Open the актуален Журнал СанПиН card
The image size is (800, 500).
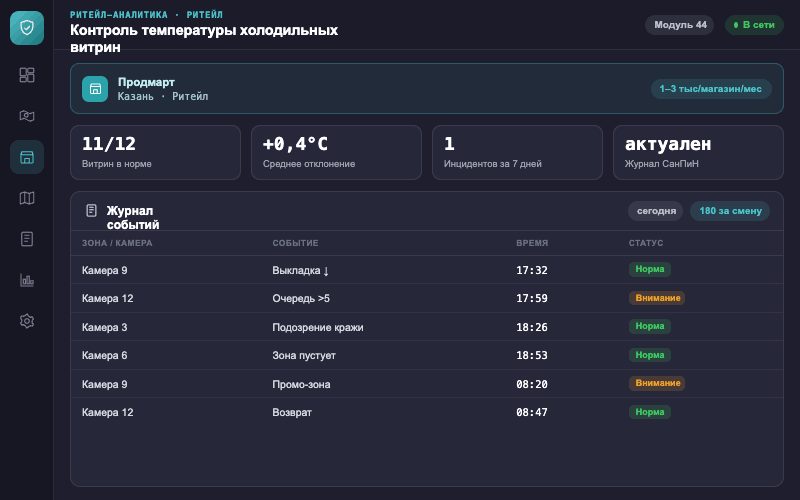point(698,152)
